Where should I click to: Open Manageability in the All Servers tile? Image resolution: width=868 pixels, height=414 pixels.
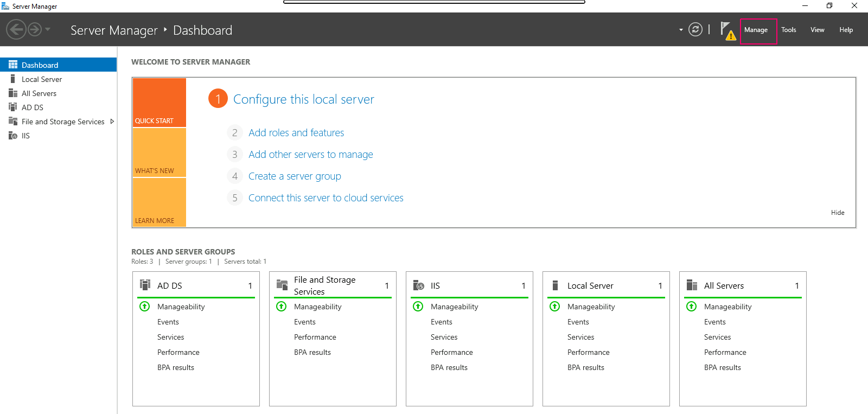[x=728, y=307]
